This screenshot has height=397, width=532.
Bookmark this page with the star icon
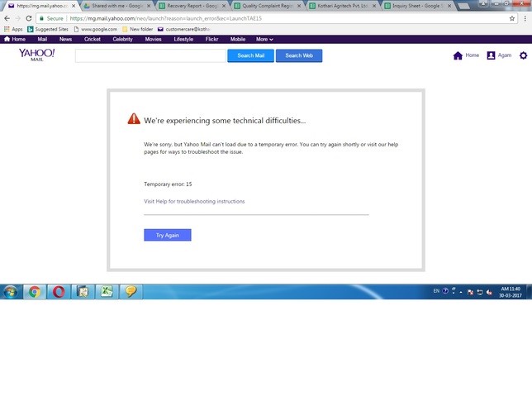point(512,18)
